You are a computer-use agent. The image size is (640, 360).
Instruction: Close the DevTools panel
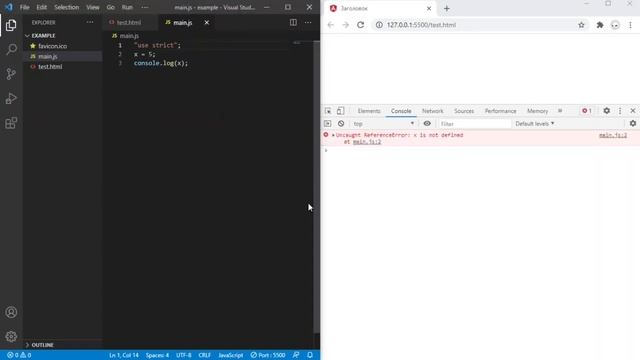[633, 111]
